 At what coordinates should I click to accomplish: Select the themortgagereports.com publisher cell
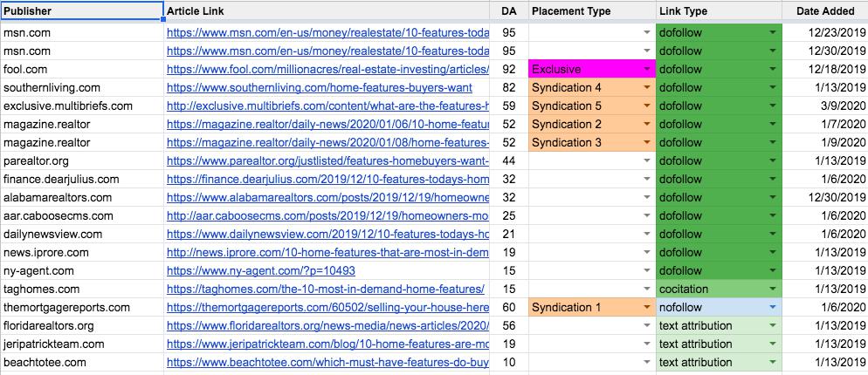click(x=81, y=307)
